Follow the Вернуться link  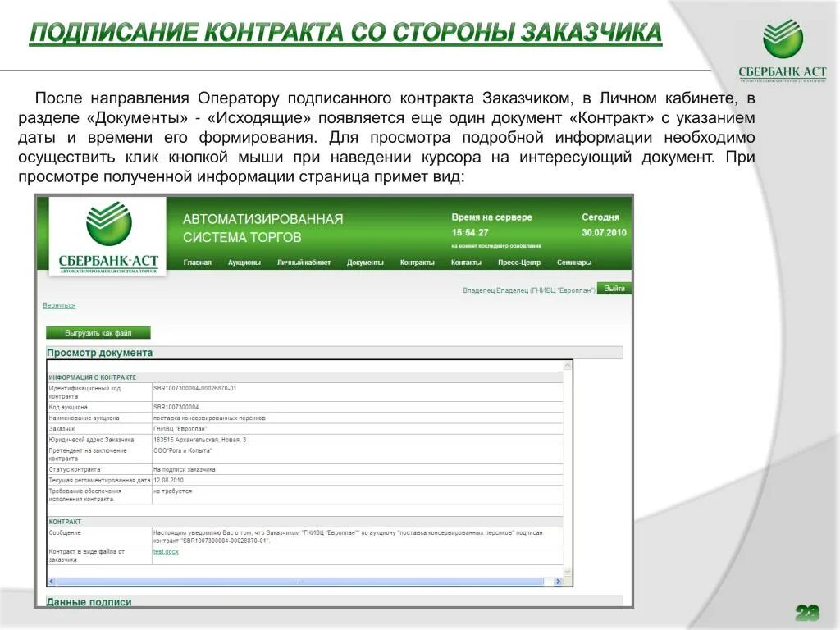point(59,305)
